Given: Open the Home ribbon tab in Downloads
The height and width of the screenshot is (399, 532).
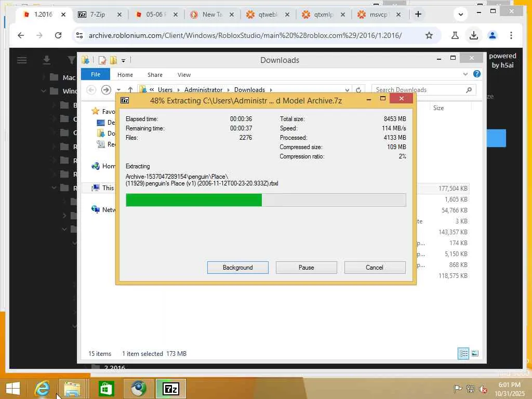Looking at the screenshot, I should point(125,75).
